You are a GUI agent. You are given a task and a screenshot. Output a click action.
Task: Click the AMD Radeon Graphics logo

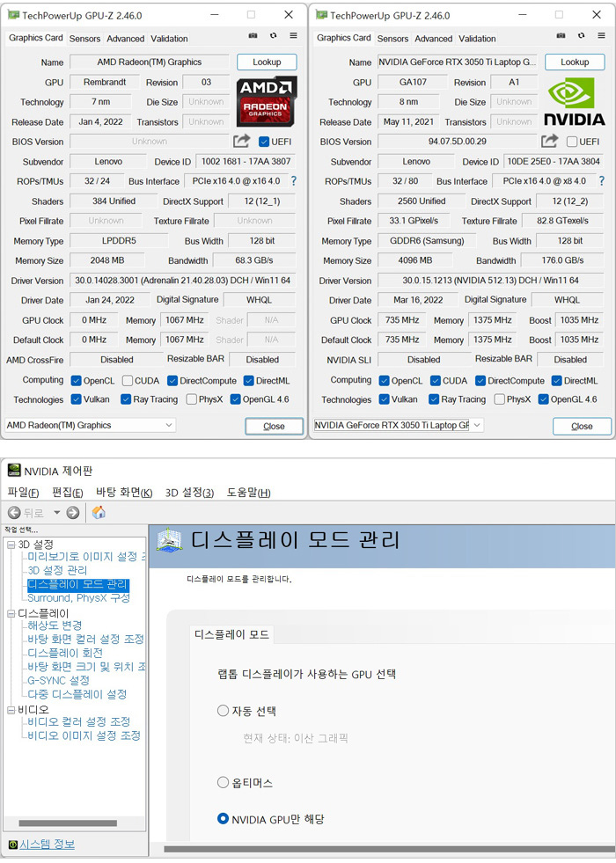(267, 102)
